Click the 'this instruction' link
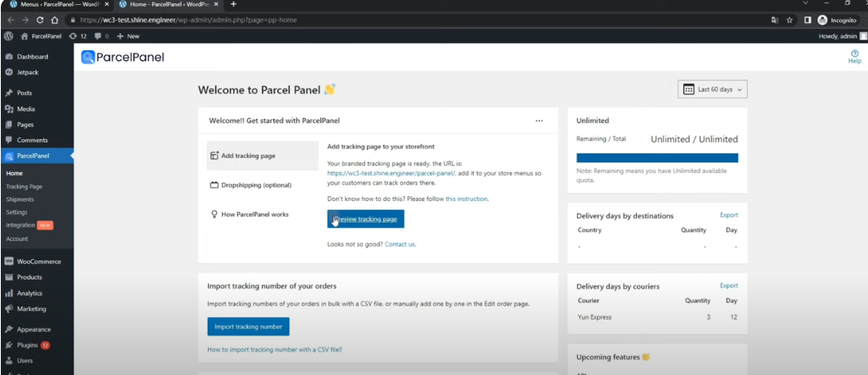Screen dimensions: 868x375 point(466,199)
